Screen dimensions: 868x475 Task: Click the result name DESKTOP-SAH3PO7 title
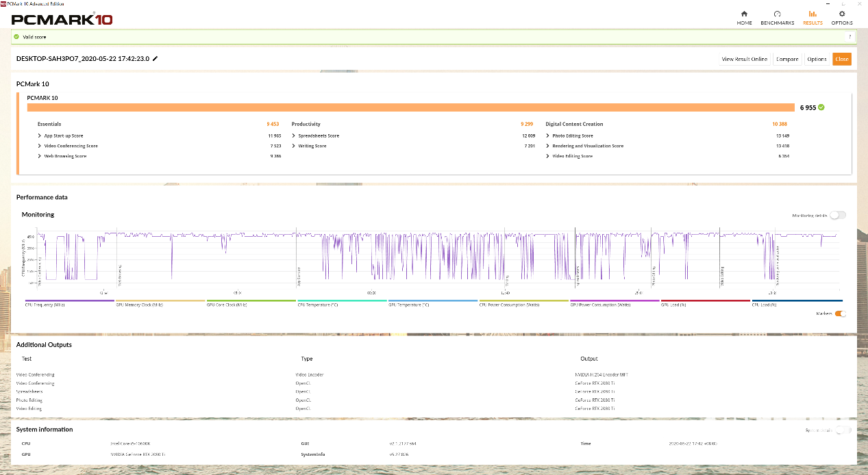click(83, 59)
